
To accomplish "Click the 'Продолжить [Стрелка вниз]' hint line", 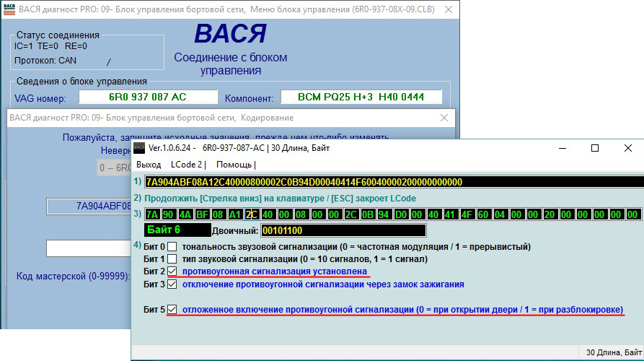I will [280, 198].
